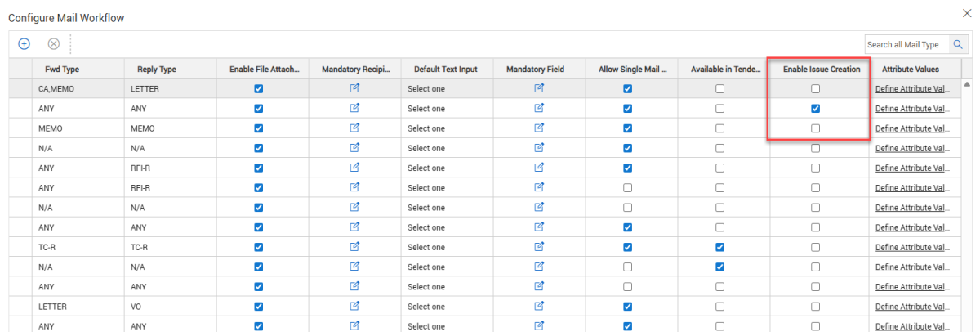This screenshot has height=332, width=980.
Task: Click the Search all Mail Type field
Action: pos(905,44)
